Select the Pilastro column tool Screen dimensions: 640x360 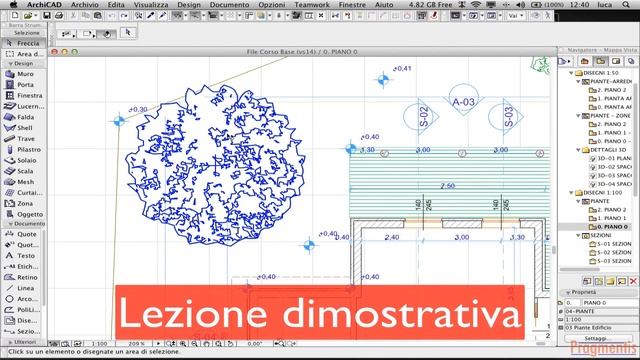(x=24, y=149)
